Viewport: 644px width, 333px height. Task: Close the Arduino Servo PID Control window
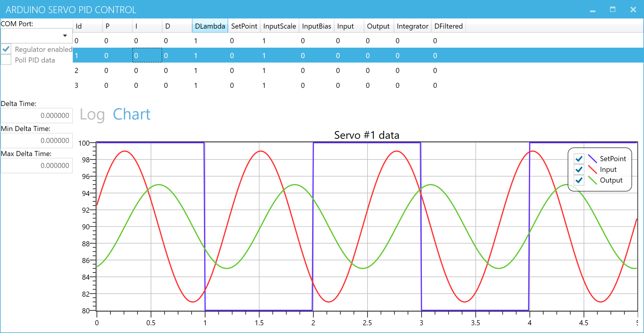[633, 10]
